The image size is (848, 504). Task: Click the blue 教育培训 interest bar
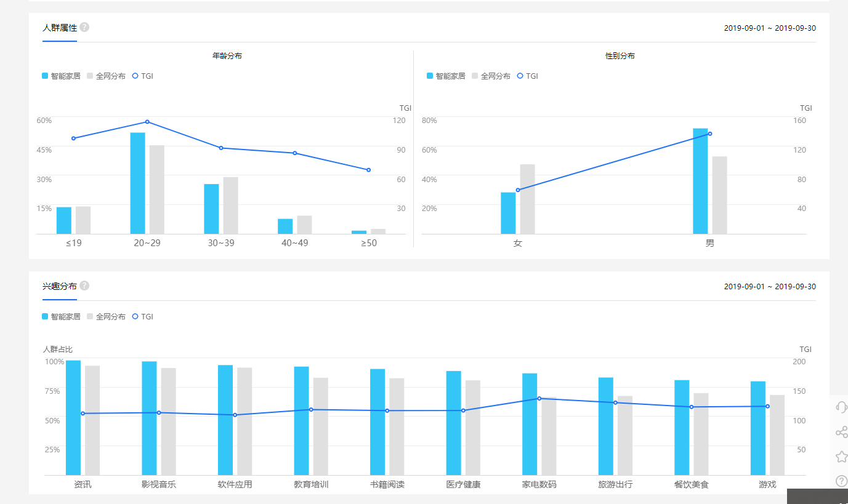click(301, 421)
